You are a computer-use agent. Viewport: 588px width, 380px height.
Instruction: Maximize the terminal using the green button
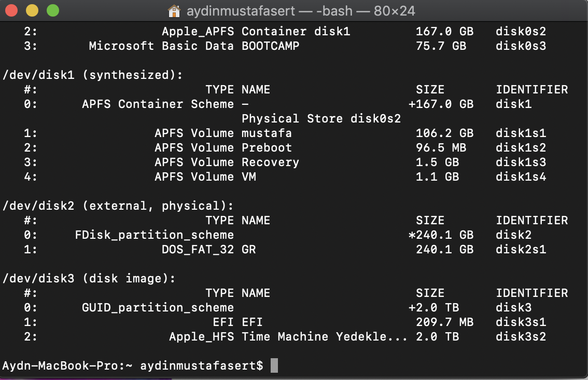tap(53, 10)
